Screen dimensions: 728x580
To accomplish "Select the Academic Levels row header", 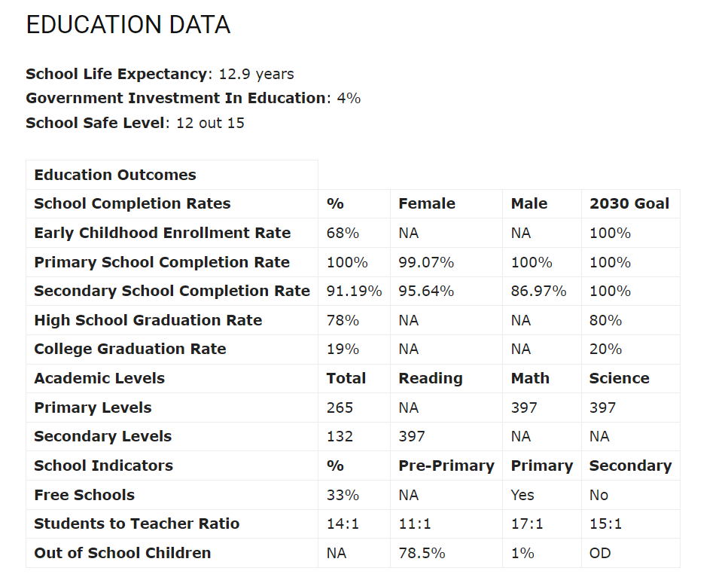I will pyautogui.click(x=99, y=378).
